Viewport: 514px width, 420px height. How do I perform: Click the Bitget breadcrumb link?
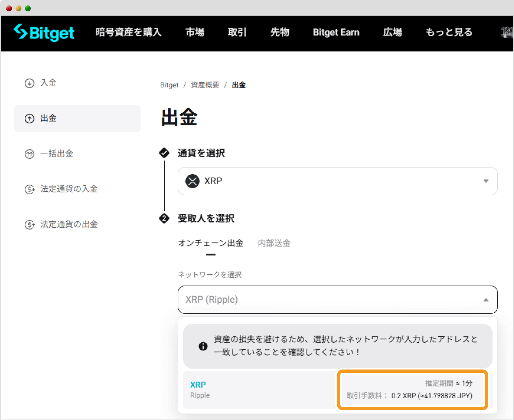(169, 85)
